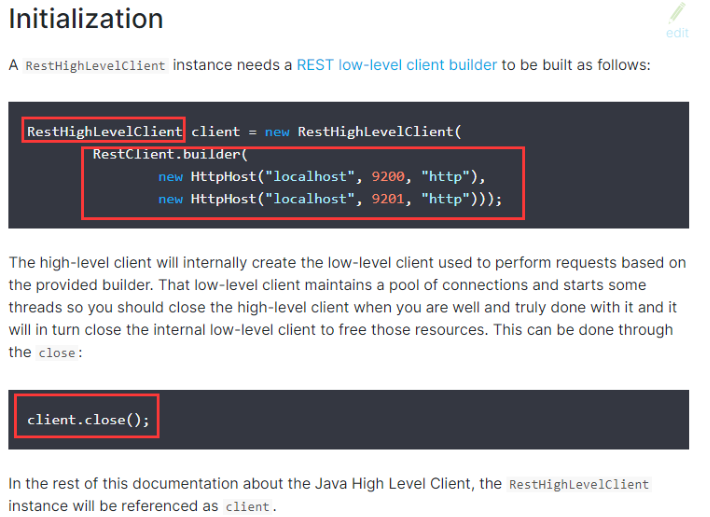710x517 pixels.
Task: Click the RestClient.builder( code line
Action: click(170, 154)
